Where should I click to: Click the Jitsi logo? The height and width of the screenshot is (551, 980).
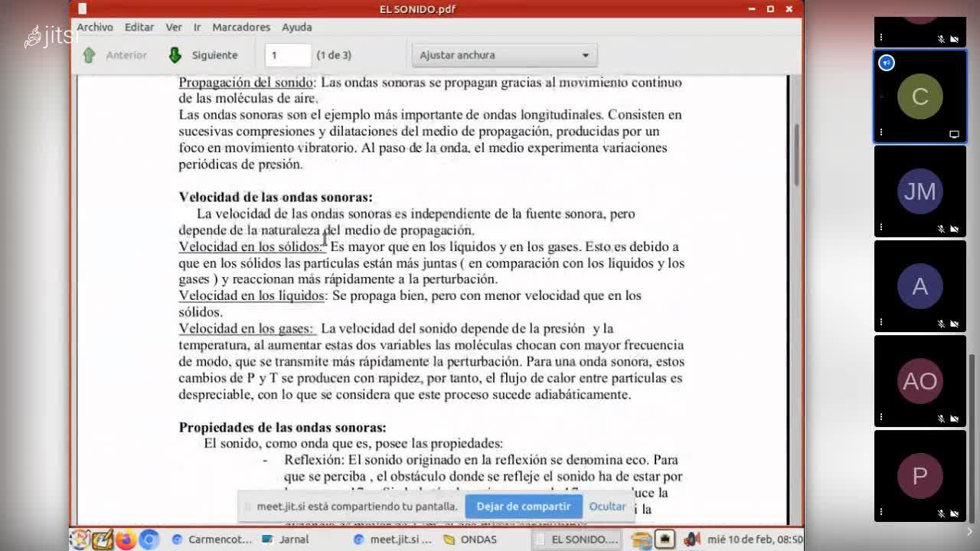[52, 35]
